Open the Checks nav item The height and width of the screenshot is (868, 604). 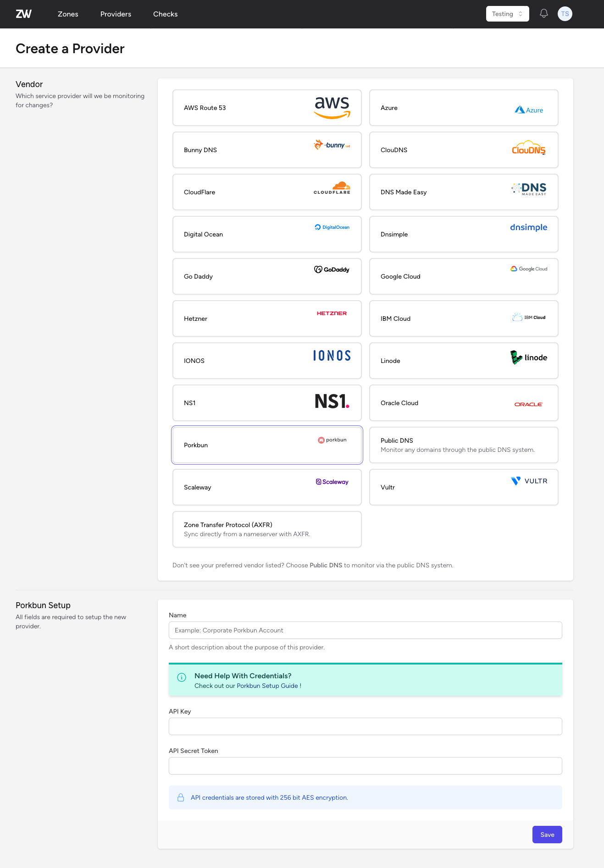point(165,14)
